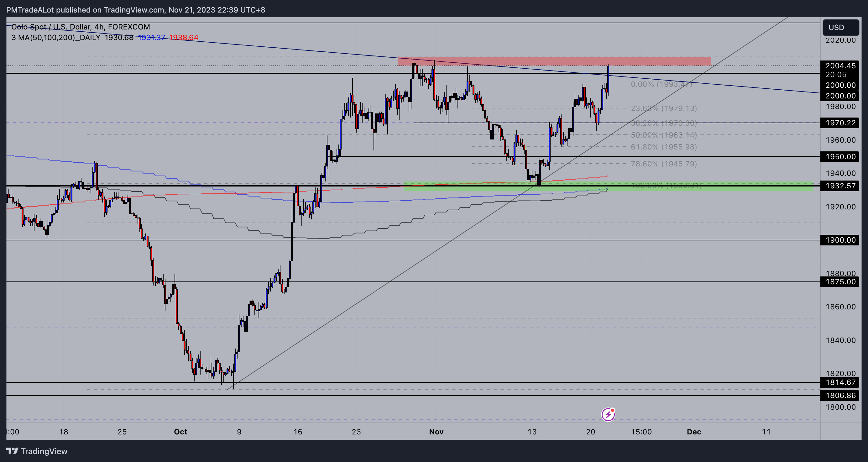Screen dimensions: 868x462
Task: Click the red MA value 1938.64
Action: coord(184,37)
